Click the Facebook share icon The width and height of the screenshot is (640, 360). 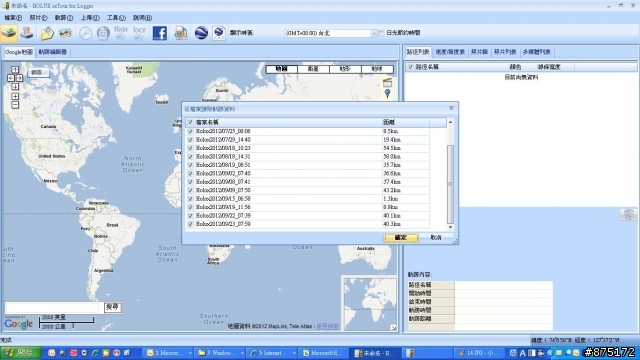(160, 33)
